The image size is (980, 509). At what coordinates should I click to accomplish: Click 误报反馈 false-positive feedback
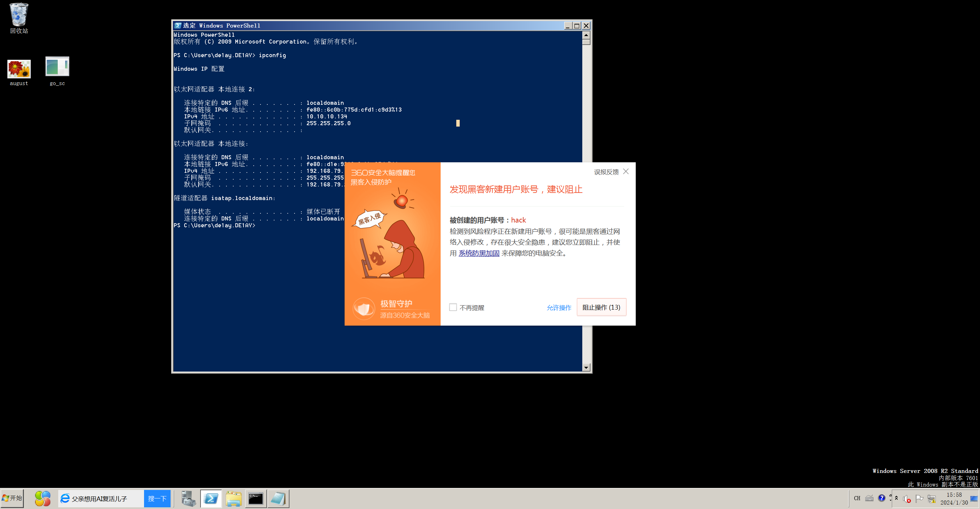[606, 172]
